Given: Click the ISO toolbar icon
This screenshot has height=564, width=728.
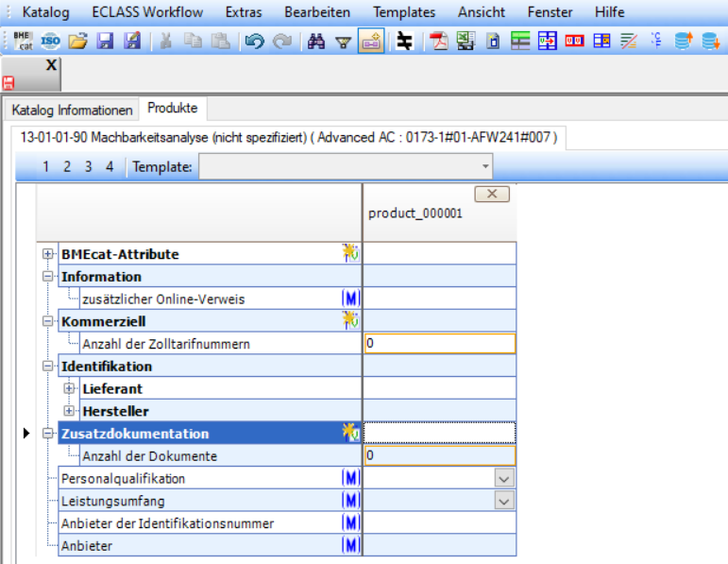Looking at the screenshot, I should [50, 41].
